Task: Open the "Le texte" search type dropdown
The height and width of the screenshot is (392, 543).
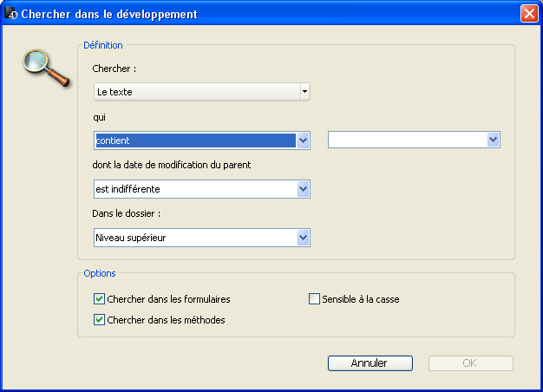Action: [196, 92]
